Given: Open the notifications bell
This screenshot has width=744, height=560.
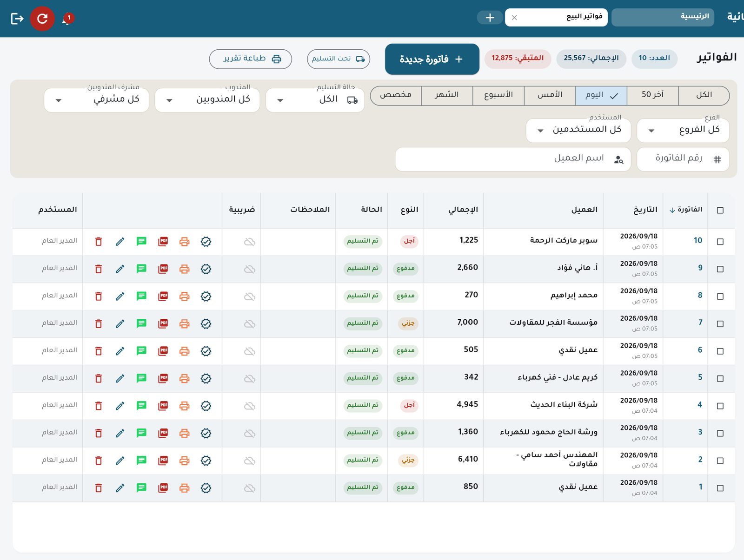Looking at the screenshot, I should (x=67, y=19).
